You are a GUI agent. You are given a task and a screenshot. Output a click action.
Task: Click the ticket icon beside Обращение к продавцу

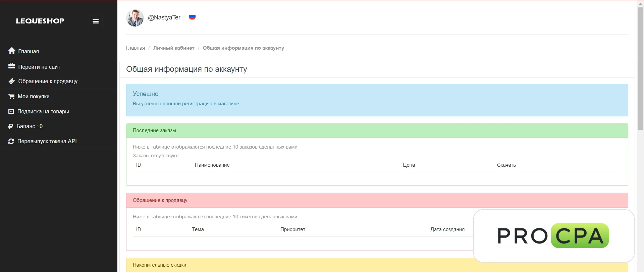point(11,81)
